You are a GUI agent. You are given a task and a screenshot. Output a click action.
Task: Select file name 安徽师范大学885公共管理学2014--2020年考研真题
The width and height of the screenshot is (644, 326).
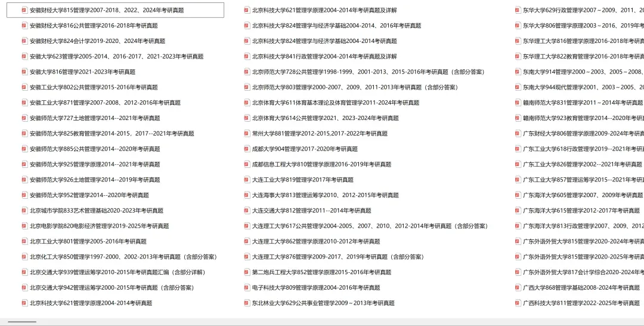(x=95, y=149)
